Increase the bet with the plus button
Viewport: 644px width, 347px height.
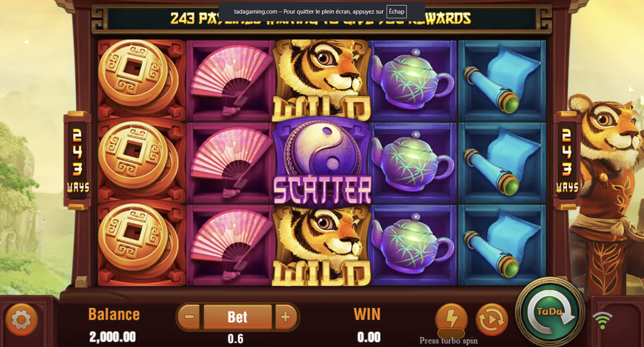[286, 317]
